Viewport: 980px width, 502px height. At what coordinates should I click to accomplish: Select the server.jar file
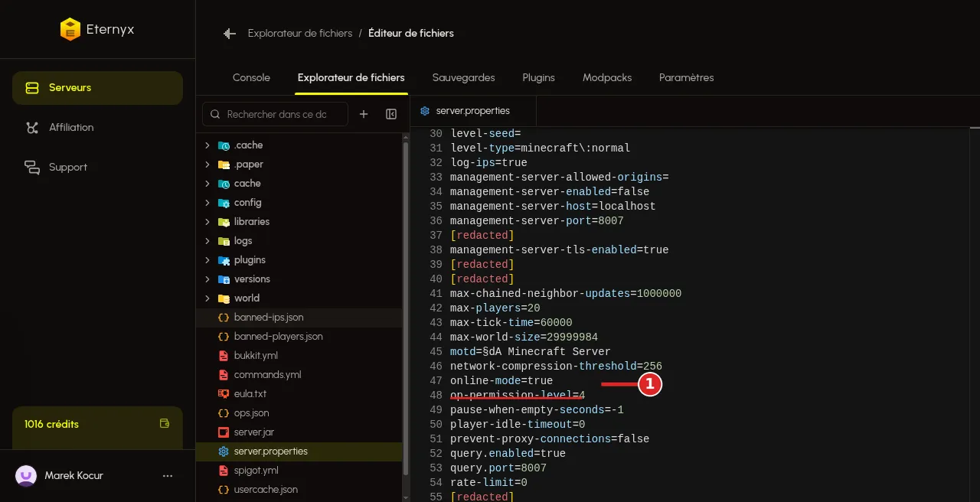tap(299, 432)
